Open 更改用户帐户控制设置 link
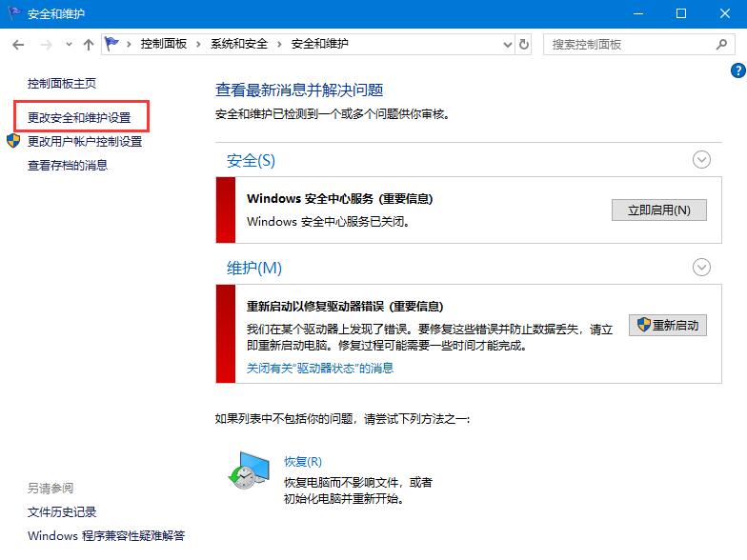Viewport: 747px width, 560px height. point(85,142)
